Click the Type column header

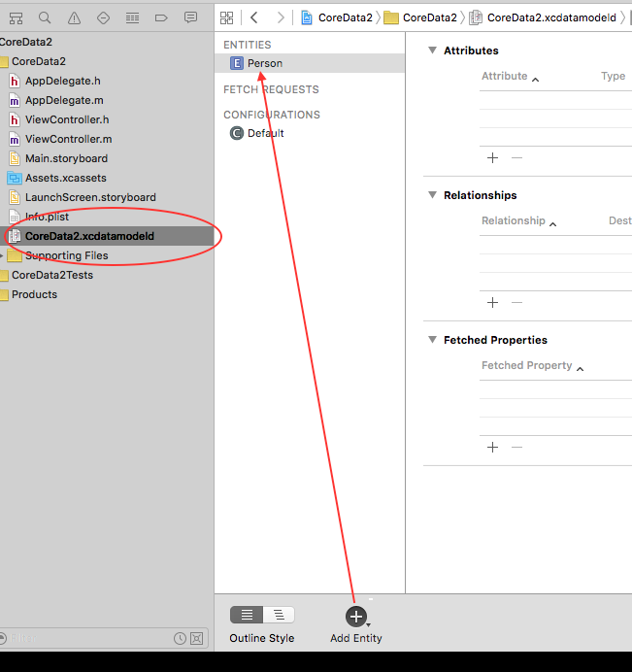click(x=613, y=77)
